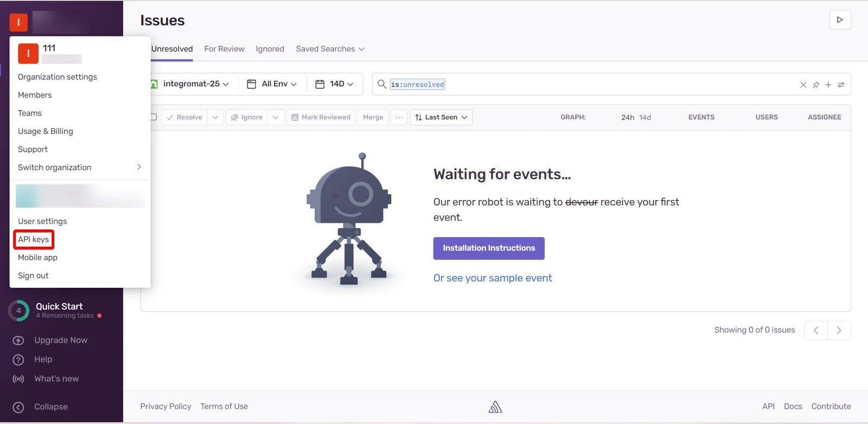Select 24h graph period
This screenshot has height=424, width=868.
coord(628,118)
